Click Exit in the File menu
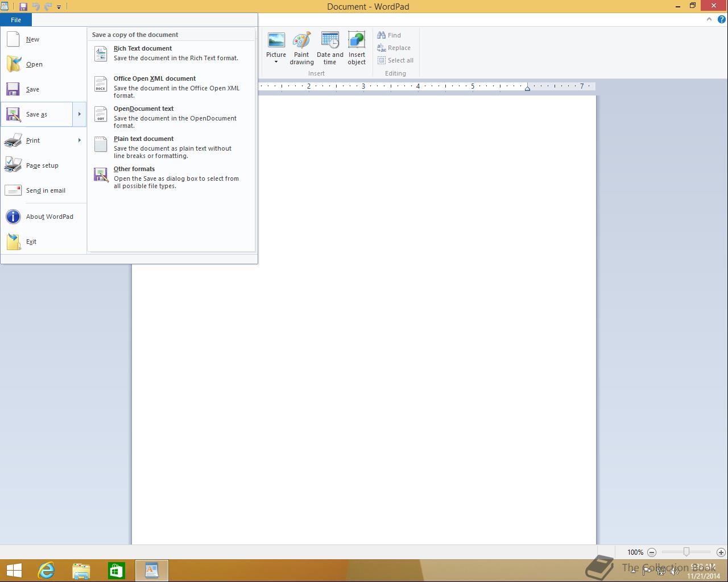 click(x=43, y=242)
